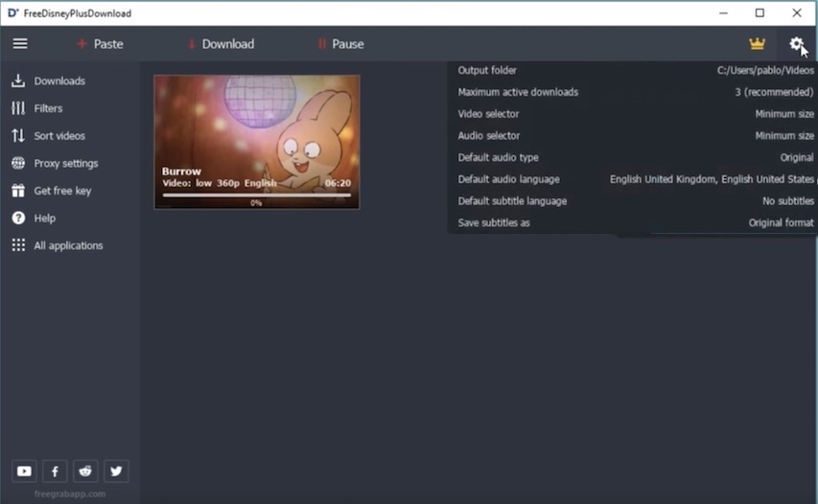Change output folder C:/Users/pablo/Videos

click(x=765, y=70)
